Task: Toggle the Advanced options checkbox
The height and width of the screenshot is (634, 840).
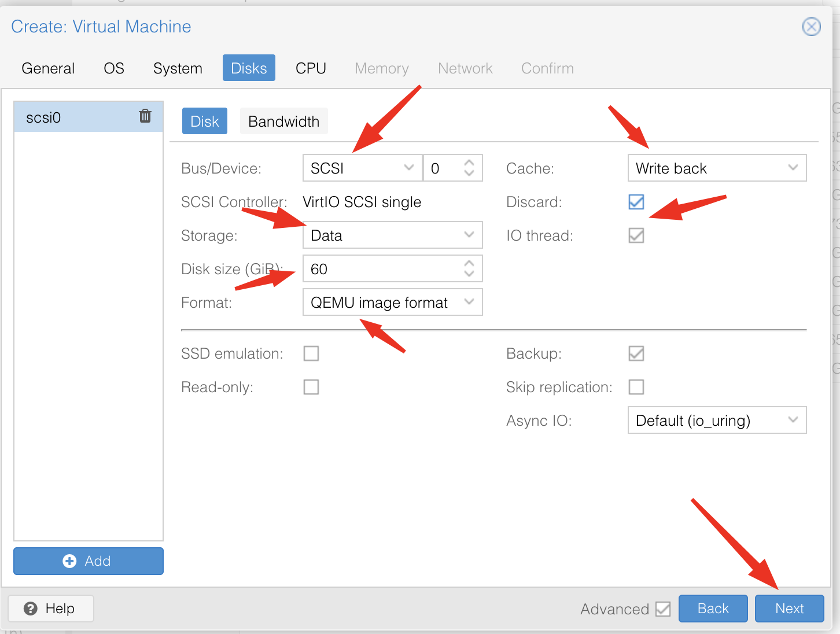Action: point(663,609)
